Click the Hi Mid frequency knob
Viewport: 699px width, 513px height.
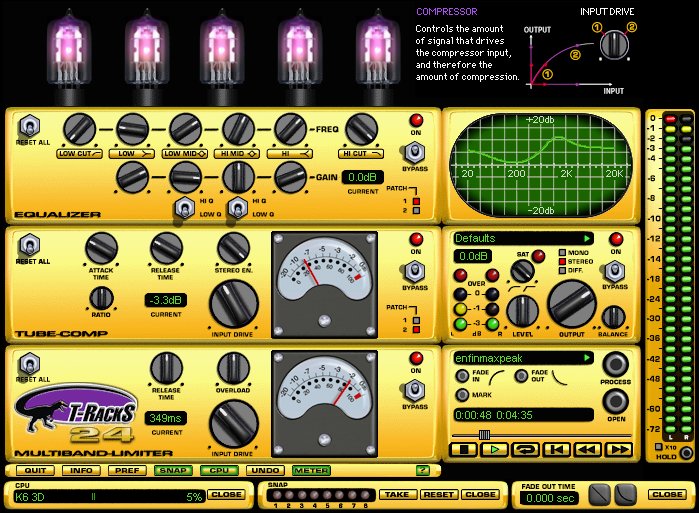tap(238, 129)
